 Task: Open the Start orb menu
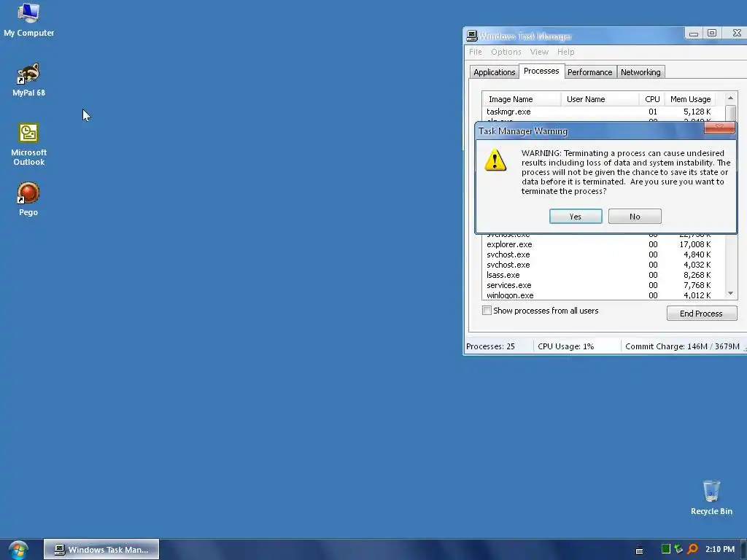point(18,550)
